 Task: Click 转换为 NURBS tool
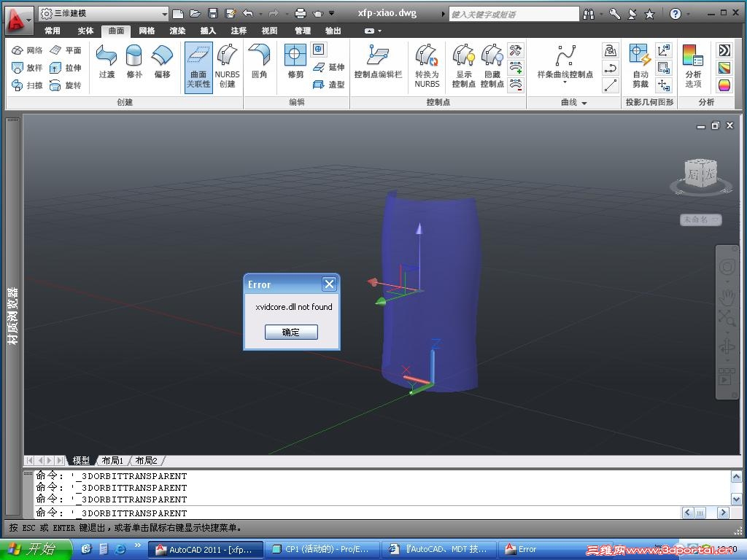(x=427, y=66)
